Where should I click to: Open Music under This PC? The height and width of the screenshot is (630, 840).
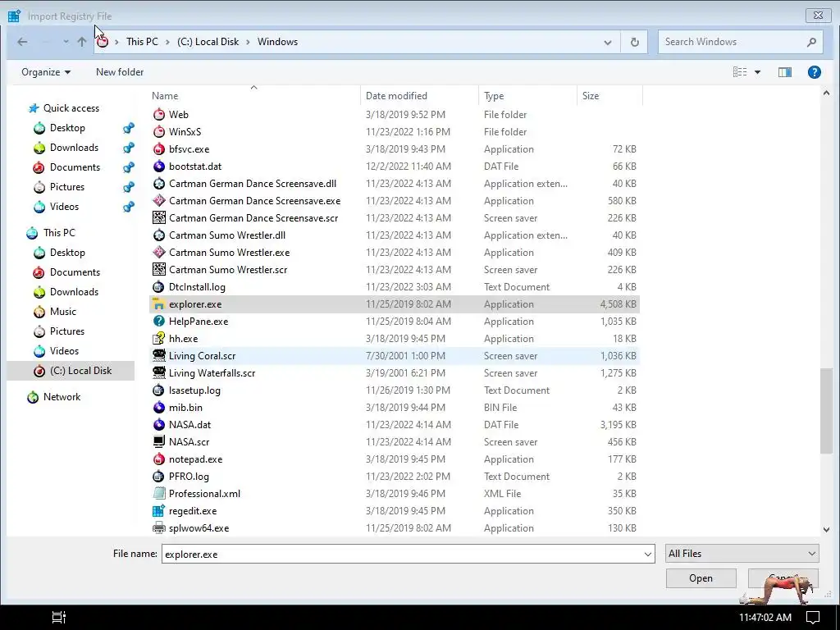pyautogui.click(x=62, y=312)
